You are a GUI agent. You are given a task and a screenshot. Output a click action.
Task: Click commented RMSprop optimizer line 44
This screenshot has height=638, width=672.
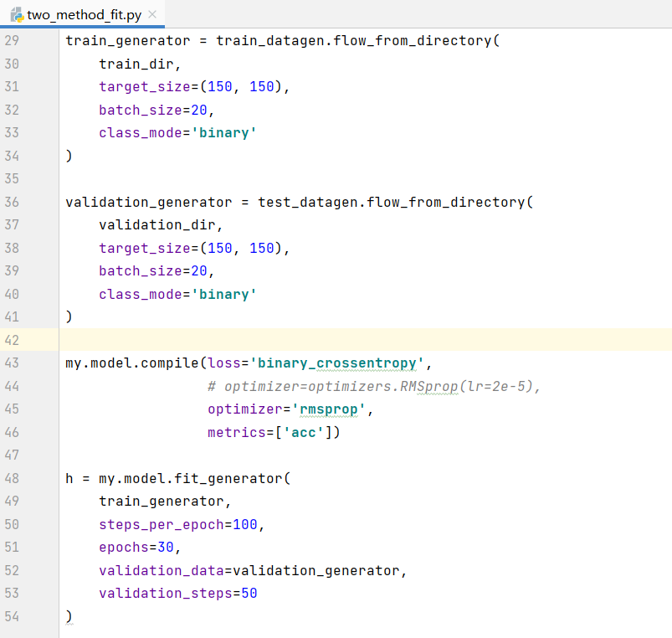pyautogui.click(x=374, y=386)
